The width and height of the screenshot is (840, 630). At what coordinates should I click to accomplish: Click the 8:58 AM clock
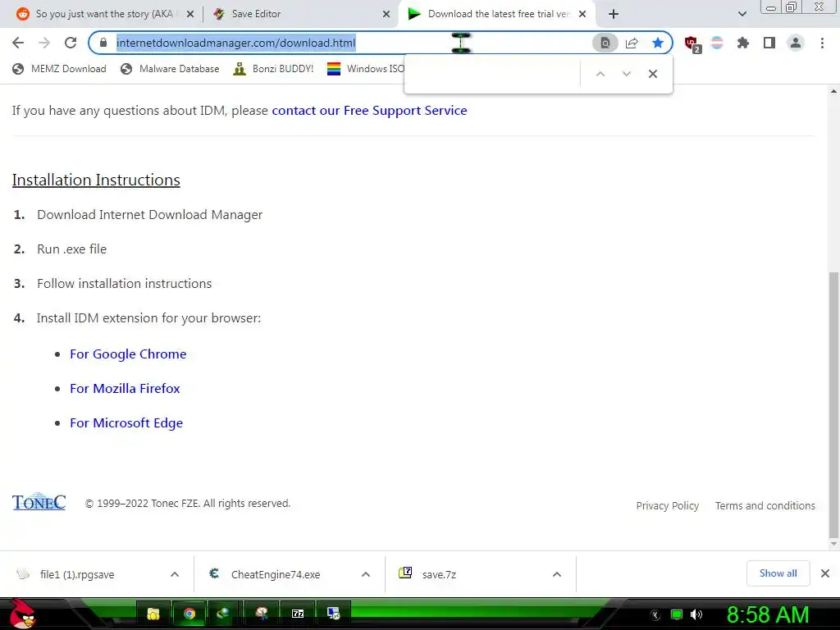(x=768, y=614)
